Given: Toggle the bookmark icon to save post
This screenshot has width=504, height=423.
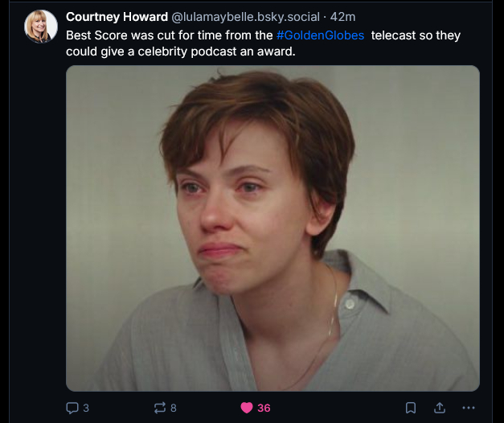Looking at the screenshot, I should (411, 408).
